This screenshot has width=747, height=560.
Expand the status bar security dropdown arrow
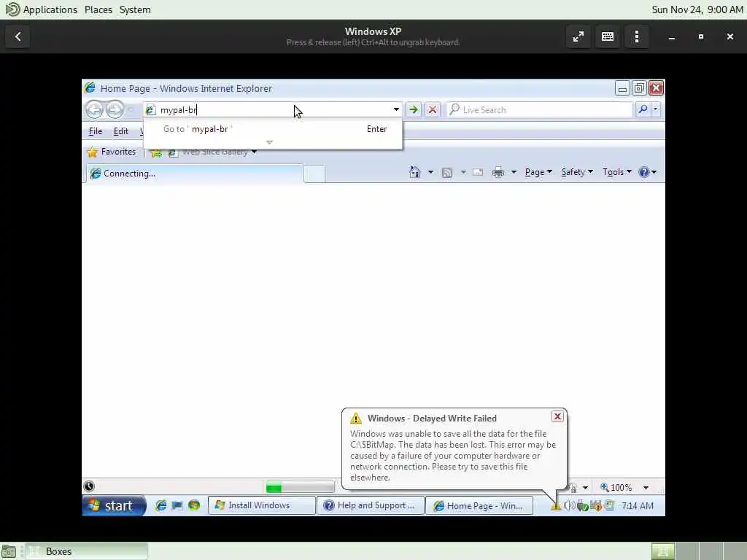click(x=585, y=488)
